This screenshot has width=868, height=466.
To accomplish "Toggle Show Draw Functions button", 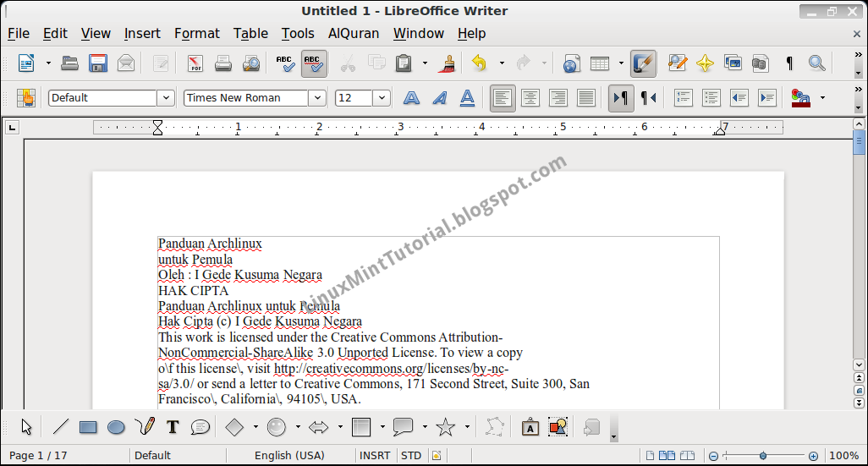I will [x=643, y=63].
